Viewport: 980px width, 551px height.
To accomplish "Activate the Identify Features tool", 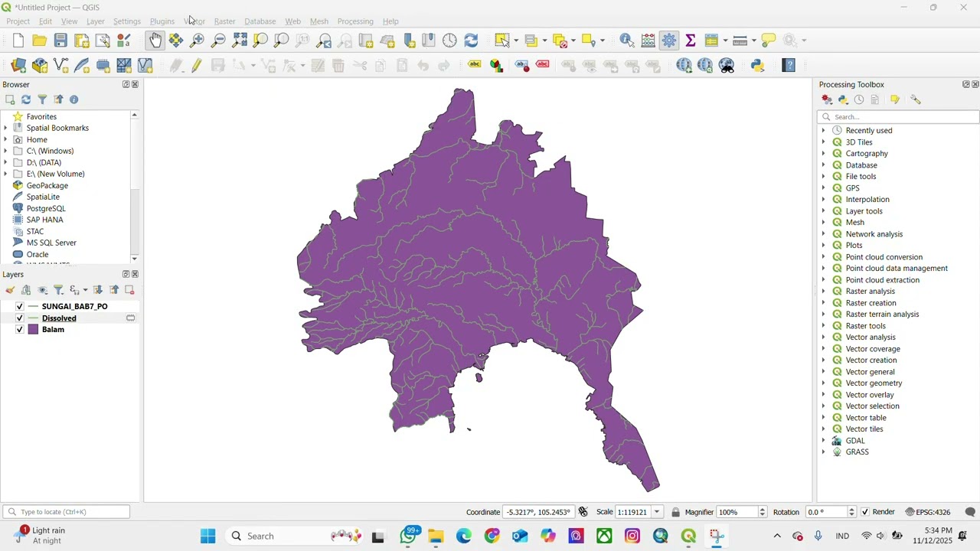I will pos(627,41).
